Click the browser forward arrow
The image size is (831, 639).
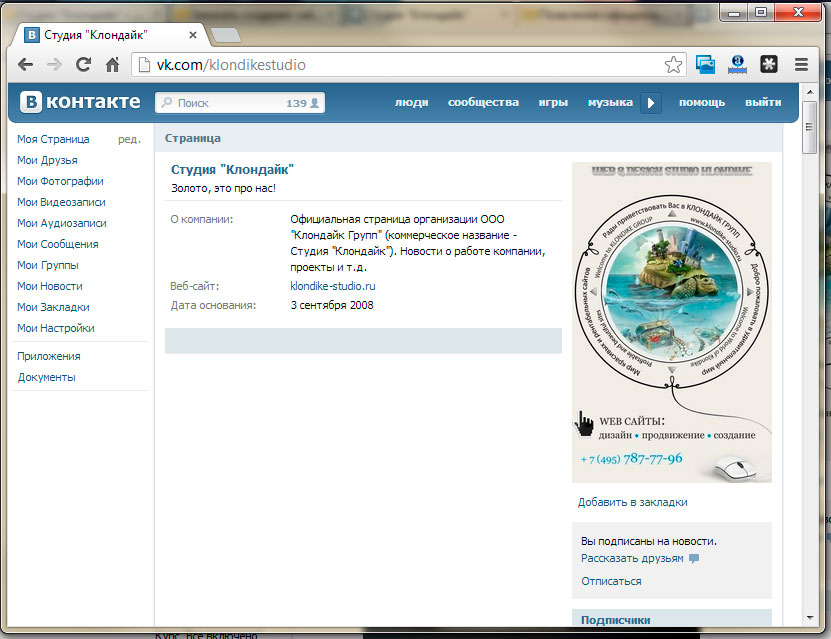click(x=54, y=65)
